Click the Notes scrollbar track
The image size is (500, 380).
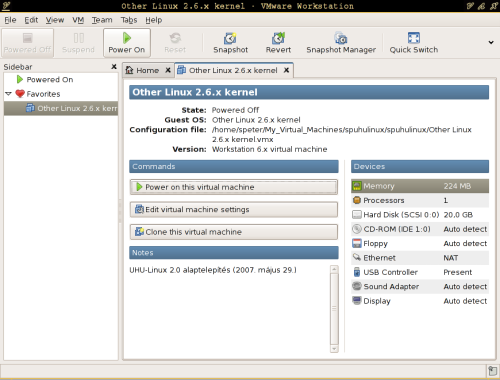334,309
